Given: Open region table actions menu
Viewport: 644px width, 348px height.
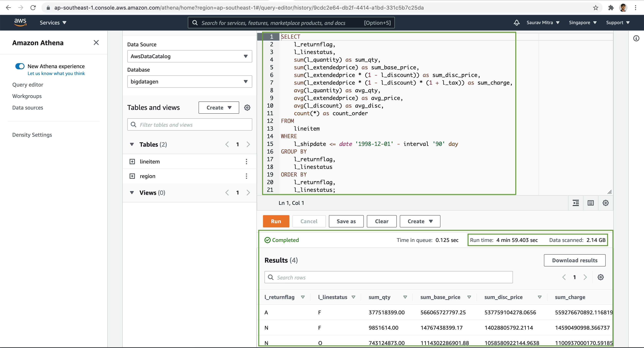Looking at the screenshot, I should tap(246, 176).
